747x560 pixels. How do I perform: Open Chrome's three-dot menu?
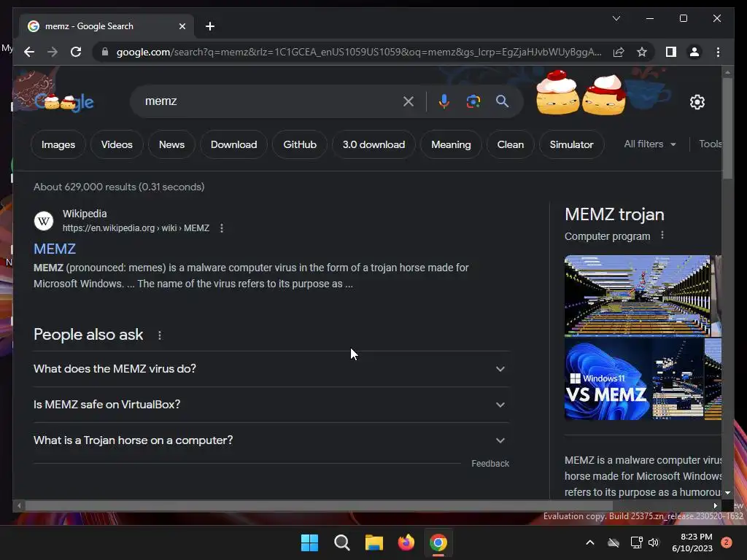pos(718,52)
